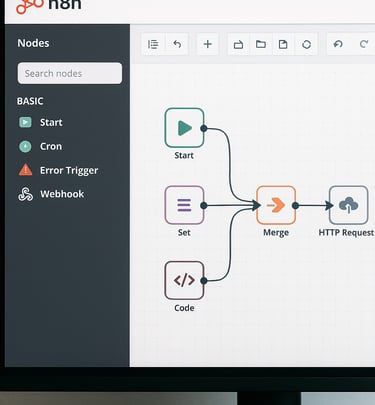Click the Code node output connector dot
This screenshot has width=375, height=405.
tap(204, 281)
